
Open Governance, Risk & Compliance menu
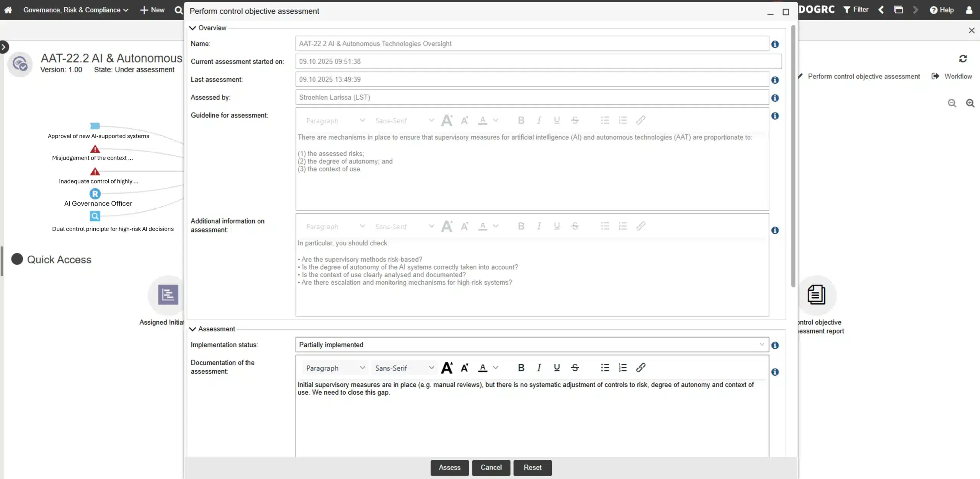[75, 10]
